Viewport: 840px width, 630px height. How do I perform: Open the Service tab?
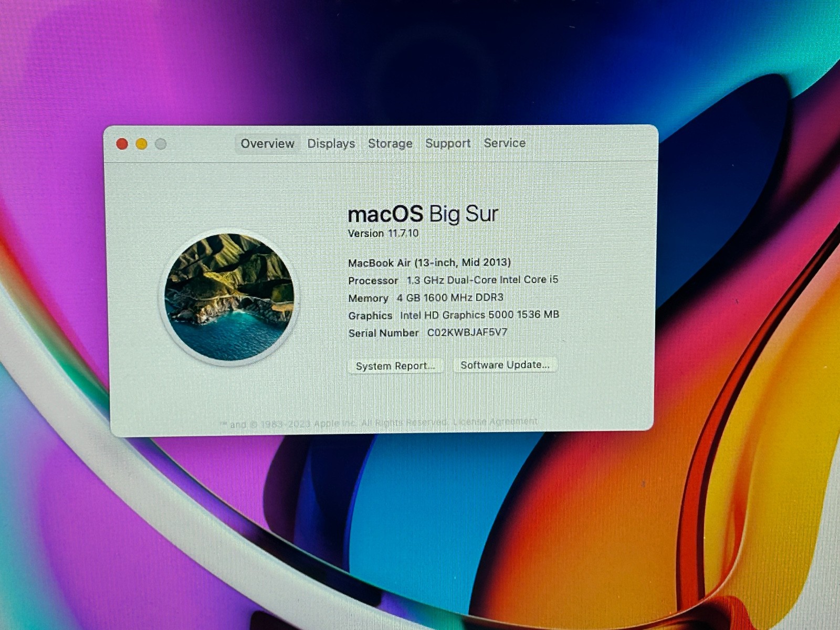click(x=505, y=143)
